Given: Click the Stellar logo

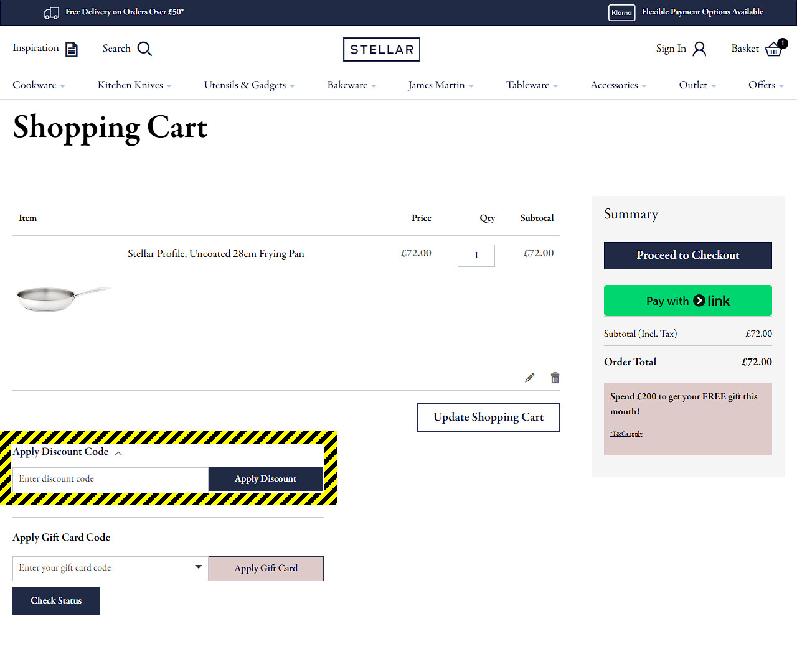Looking at the screenshot, I should (381, 49).
